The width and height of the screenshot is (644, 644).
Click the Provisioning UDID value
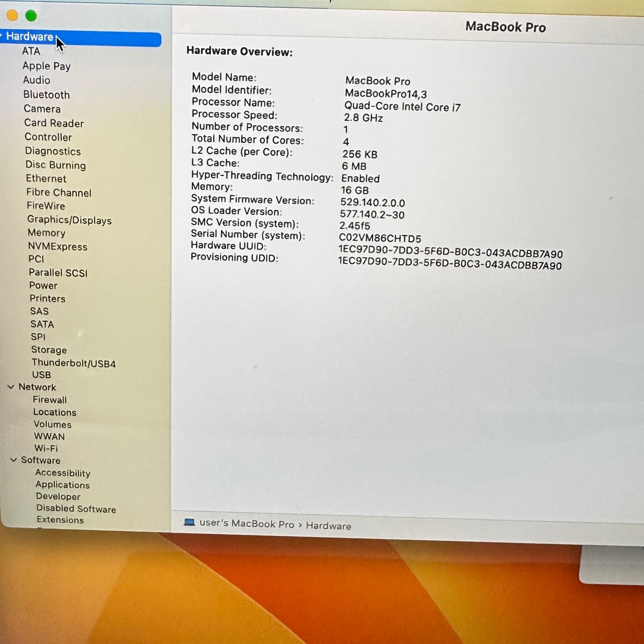pos(450,263)
